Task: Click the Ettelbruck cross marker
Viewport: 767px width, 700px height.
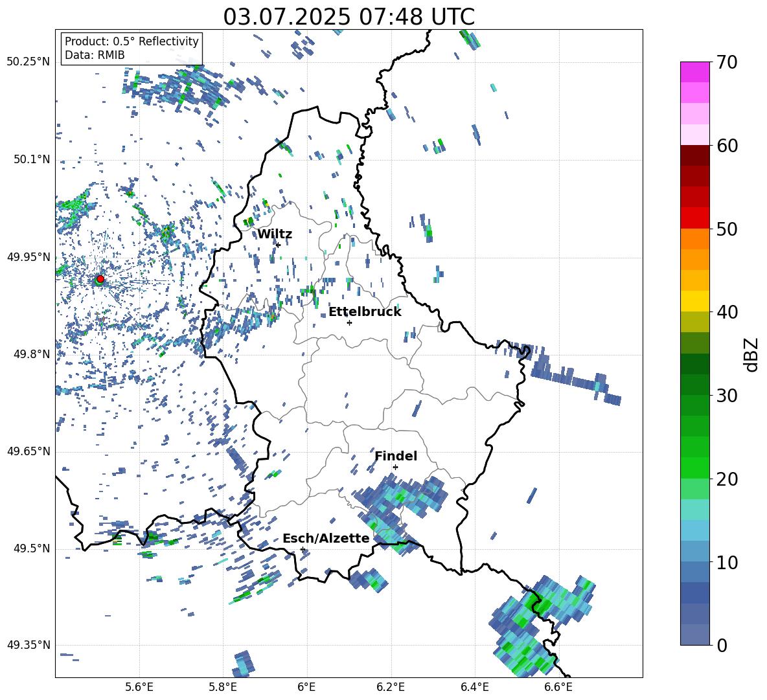Action: tap(349, 322)
